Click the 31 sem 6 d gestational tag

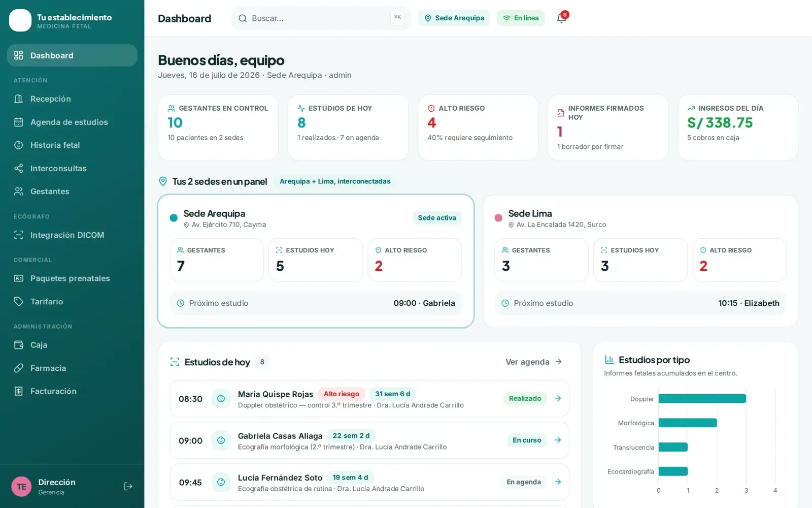click(392, 394)
